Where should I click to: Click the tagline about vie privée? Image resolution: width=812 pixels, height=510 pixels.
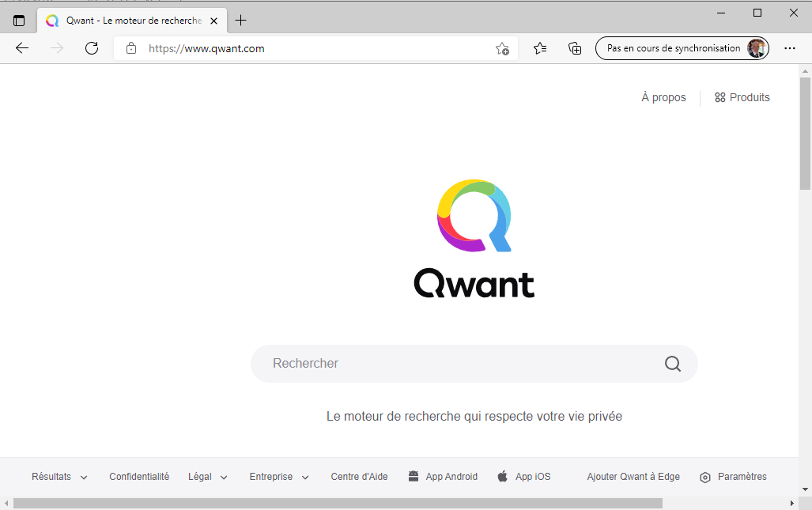474,416
